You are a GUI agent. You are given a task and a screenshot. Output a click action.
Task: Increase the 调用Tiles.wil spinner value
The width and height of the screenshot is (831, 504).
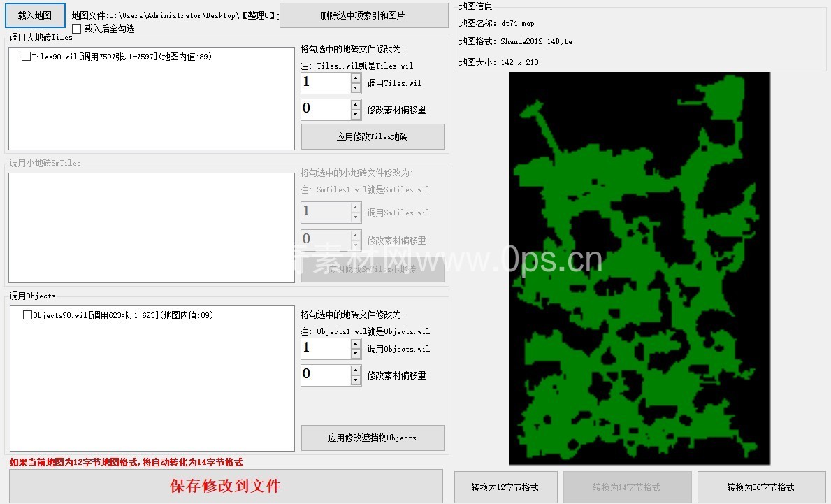(356, 78)
